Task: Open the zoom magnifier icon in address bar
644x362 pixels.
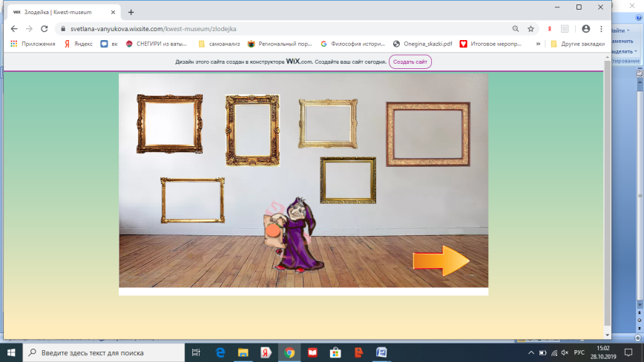Action: (516, 29)
